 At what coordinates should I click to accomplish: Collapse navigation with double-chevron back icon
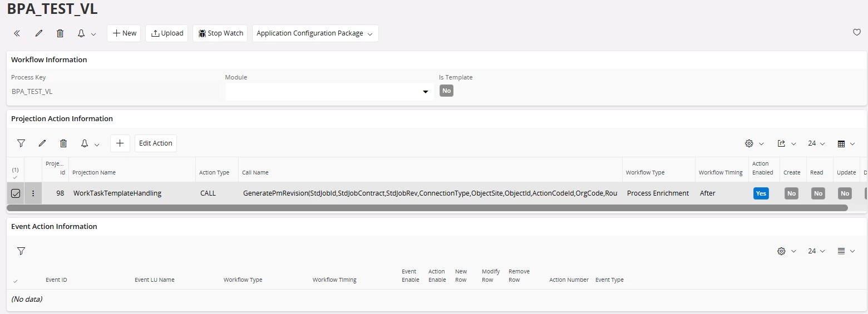17,33
